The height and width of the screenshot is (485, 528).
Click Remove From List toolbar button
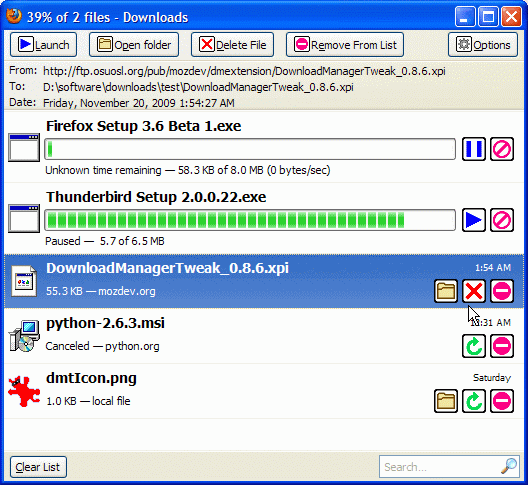pos(345,44)
